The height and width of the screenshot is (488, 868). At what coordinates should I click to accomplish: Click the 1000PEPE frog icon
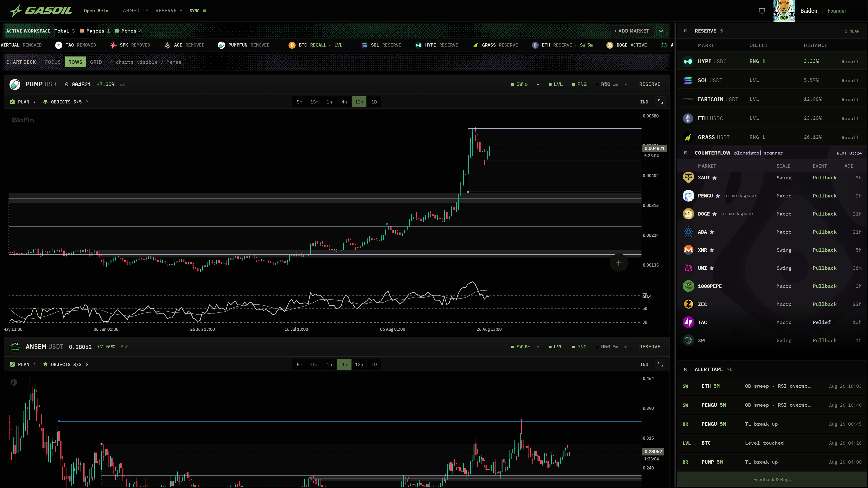tap(688, 286)
